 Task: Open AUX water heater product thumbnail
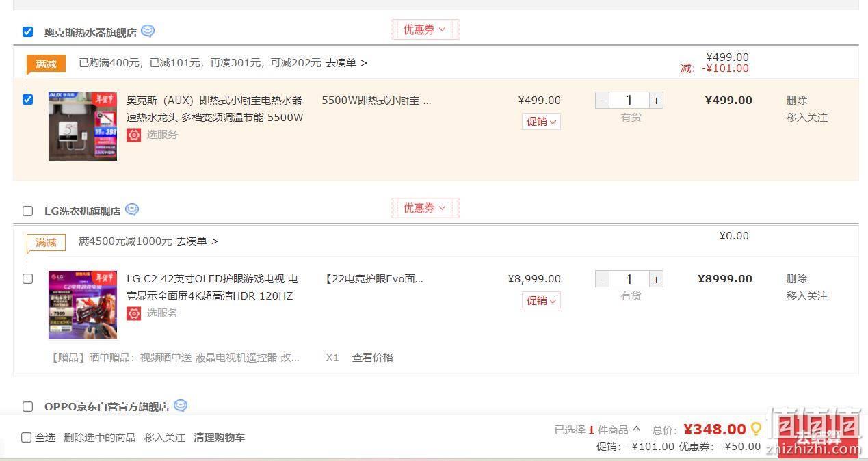[x=83, y=127]
